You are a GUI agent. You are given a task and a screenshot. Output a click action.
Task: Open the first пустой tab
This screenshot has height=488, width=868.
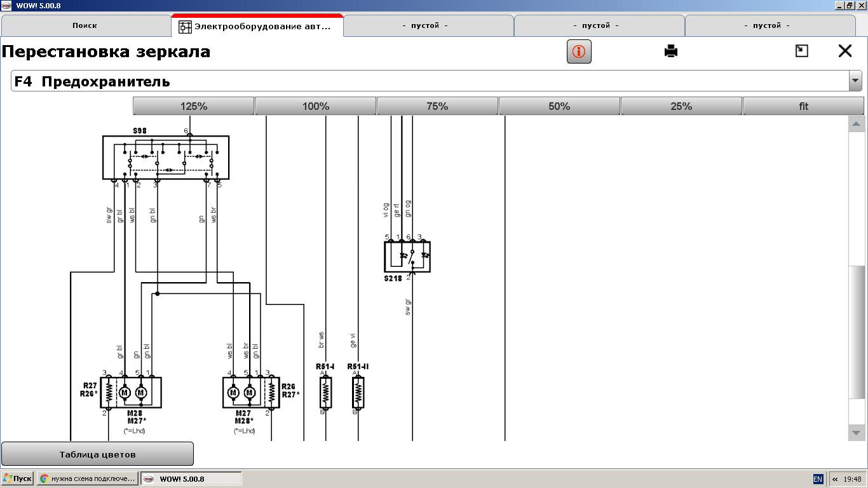[x=428, y=25]
